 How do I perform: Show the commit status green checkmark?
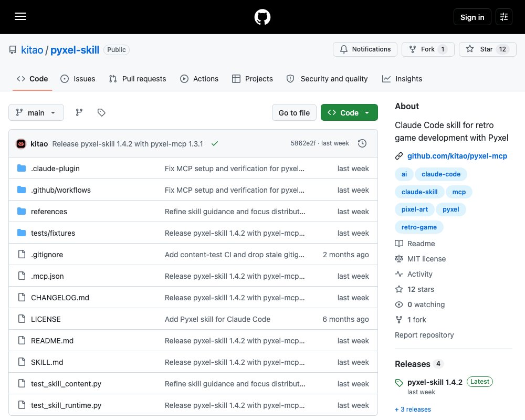[x=215, y=144]
